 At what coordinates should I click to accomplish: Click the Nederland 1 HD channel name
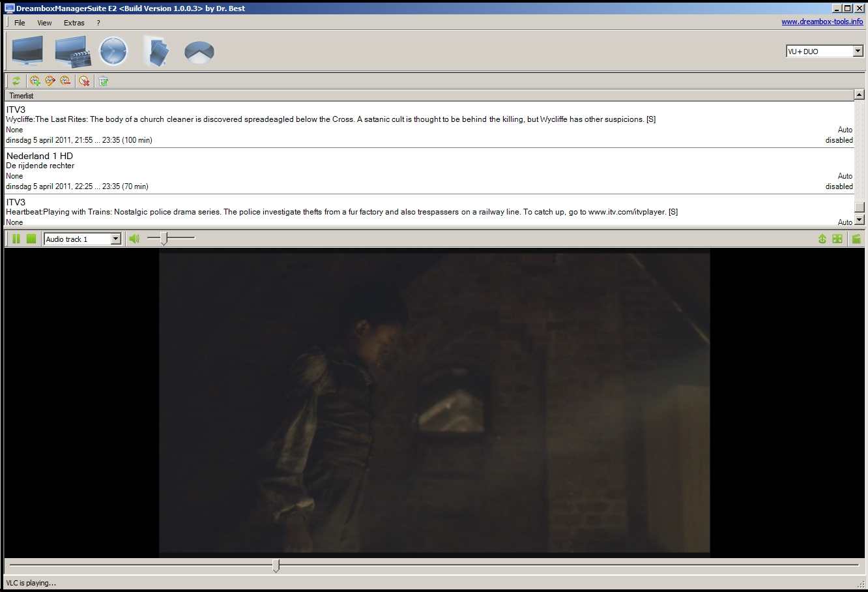coord(40,156)
